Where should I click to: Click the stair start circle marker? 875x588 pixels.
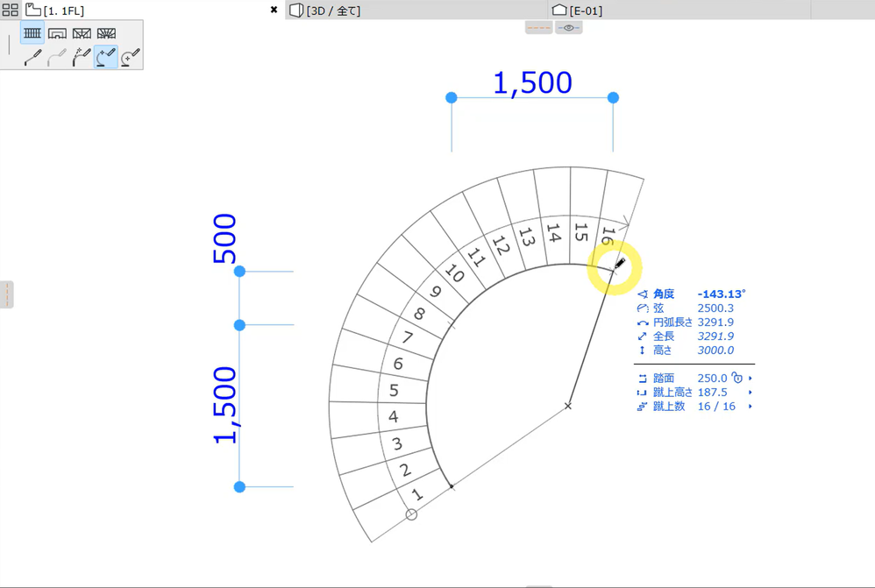411,514
